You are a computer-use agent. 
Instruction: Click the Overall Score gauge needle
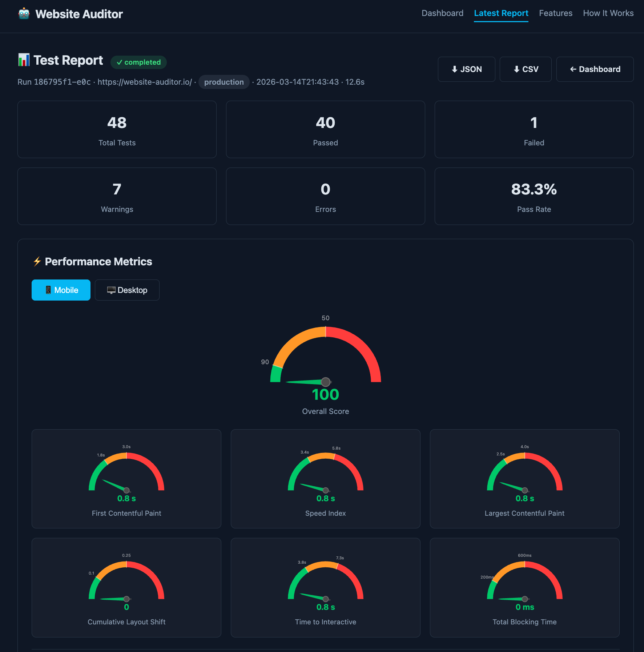[x=308, y=382]
